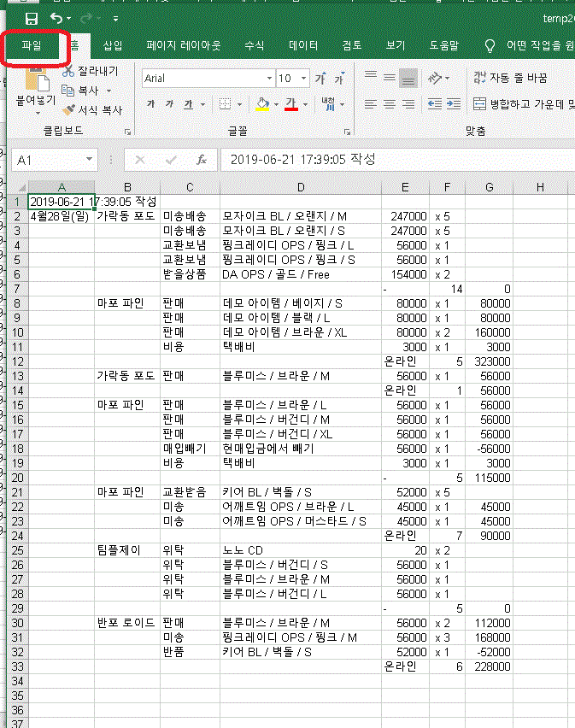Toggle underline formatting button
The height and width of the screenshot is (728, 575).
click(188, 104)
